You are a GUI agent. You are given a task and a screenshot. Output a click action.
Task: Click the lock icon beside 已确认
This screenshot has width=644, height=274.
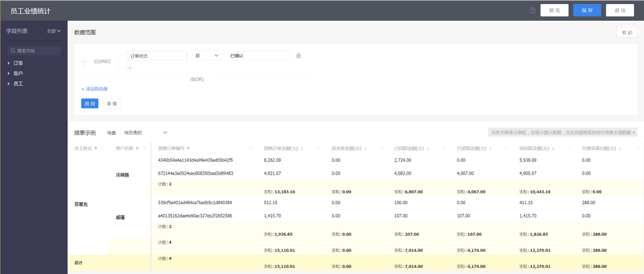pos(299,56)
